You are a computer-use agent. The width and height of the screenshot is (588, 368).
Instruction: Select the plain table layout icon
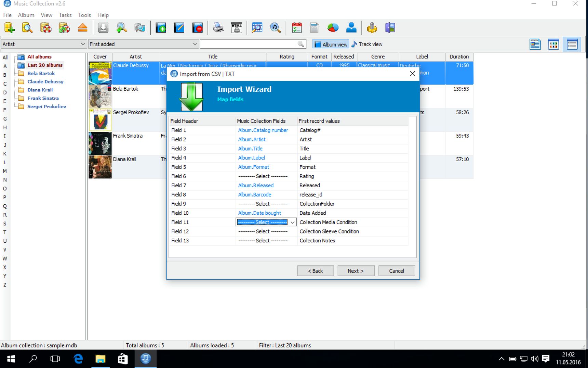(572, 44)
